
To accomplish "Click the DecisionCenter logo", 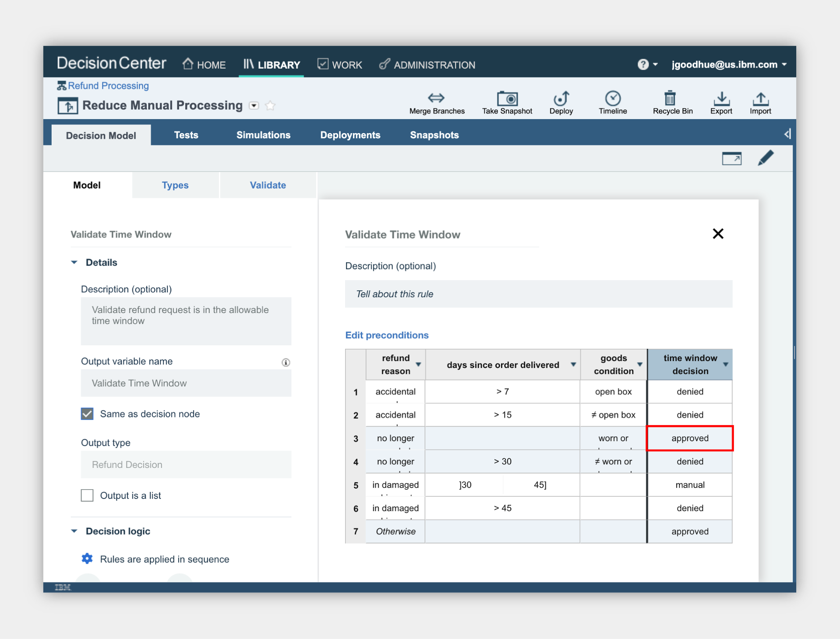I will [112, 63].
